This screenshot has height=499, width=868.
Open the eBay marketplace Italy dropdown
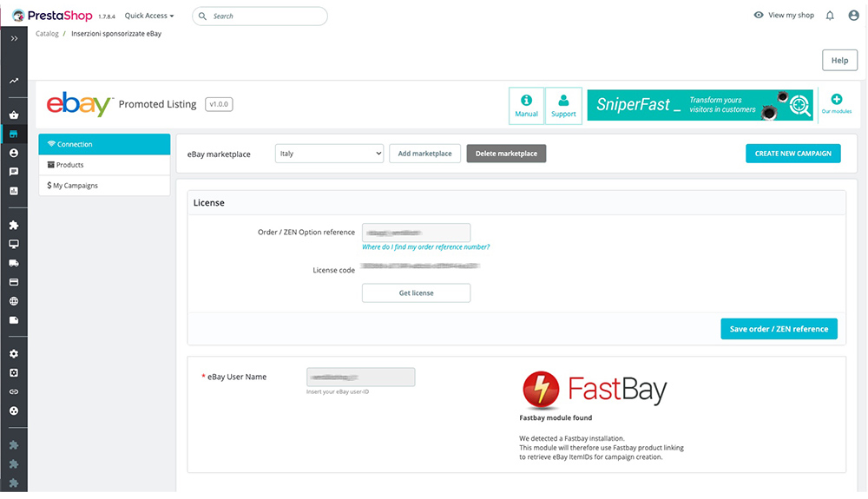click(x=329, y=154)
